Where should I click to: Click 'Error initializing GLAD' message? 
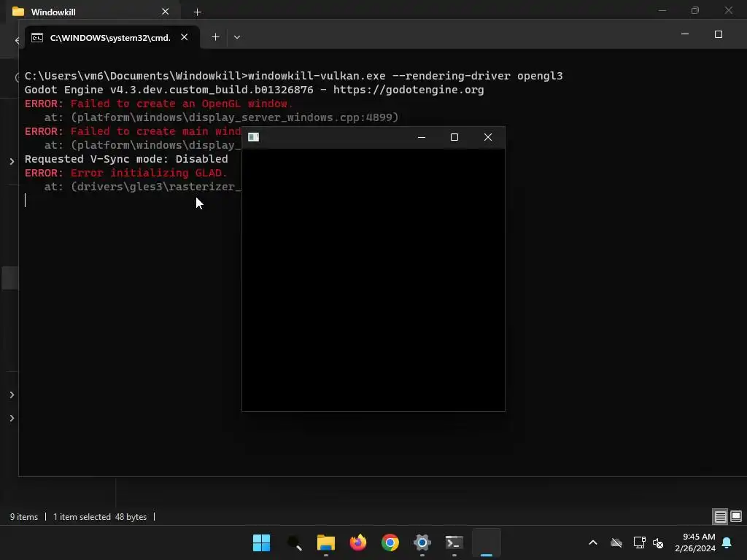click(149, 173)
